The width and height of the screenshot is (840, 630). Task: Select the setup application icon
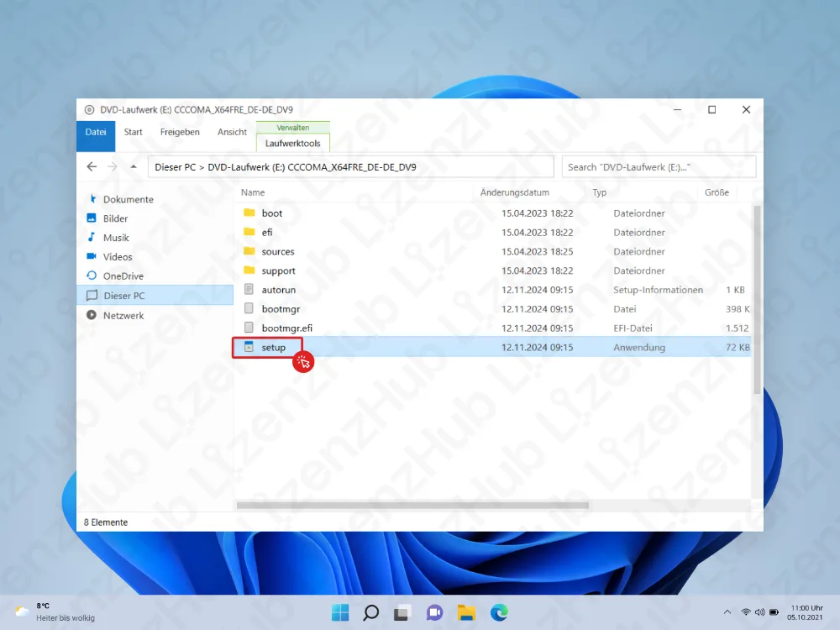tap(249, 347)
